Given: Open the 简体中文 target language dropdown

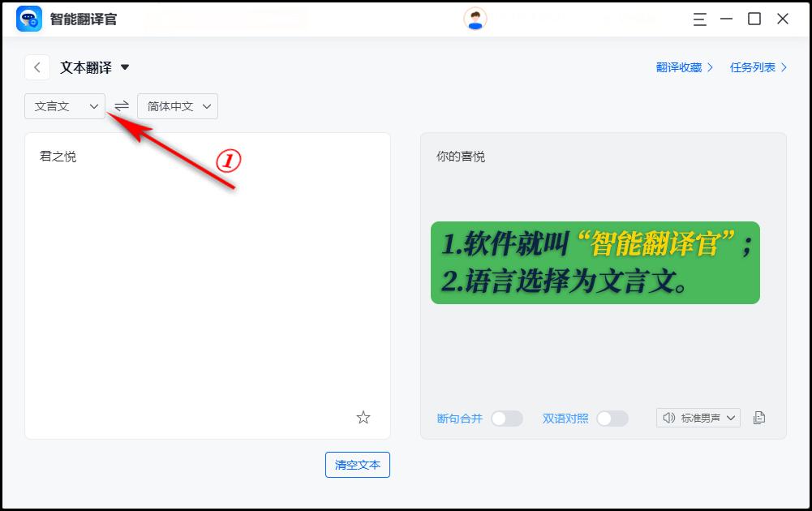Looking at the screenshot, I should pyautogui.click(x=177, y=105).
